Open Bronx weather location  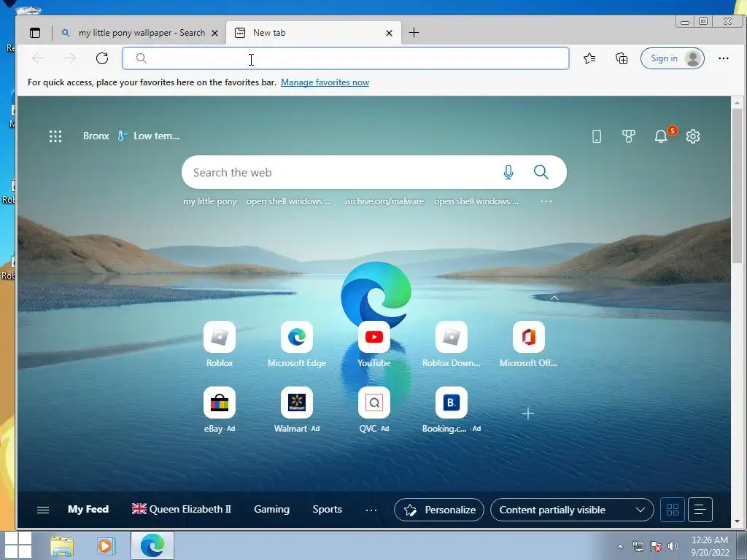pos(96,136)
